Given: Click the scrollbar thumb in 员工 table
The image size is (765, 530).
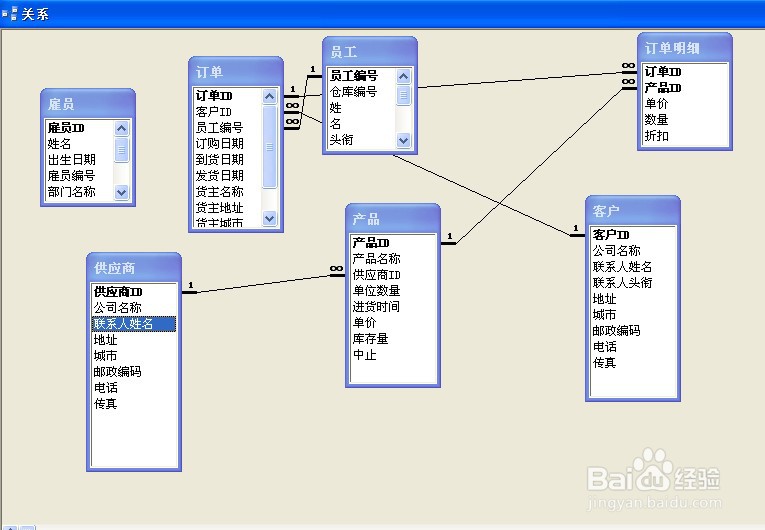Looking at the screenshot, I should (x=403, y=95).
